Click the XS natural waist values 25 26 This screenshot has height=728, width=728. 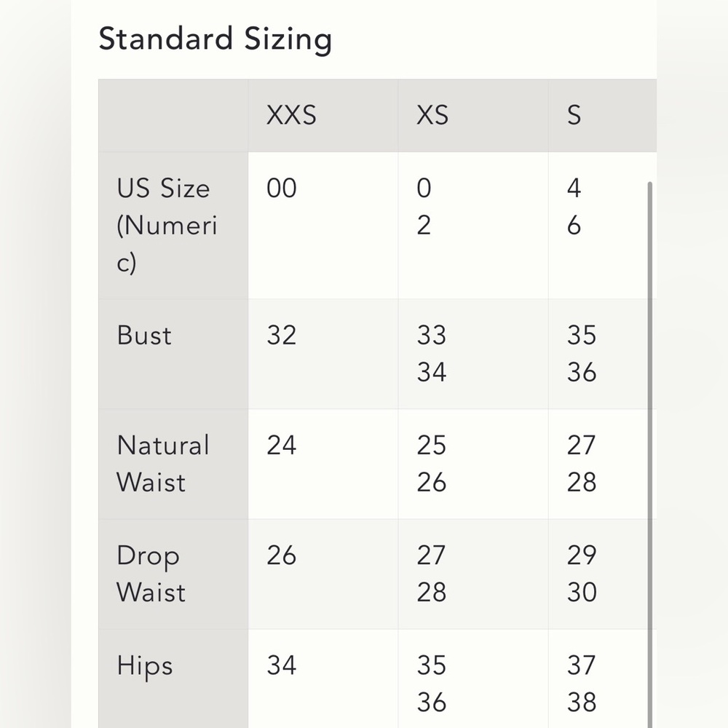[x=431, y=463]
